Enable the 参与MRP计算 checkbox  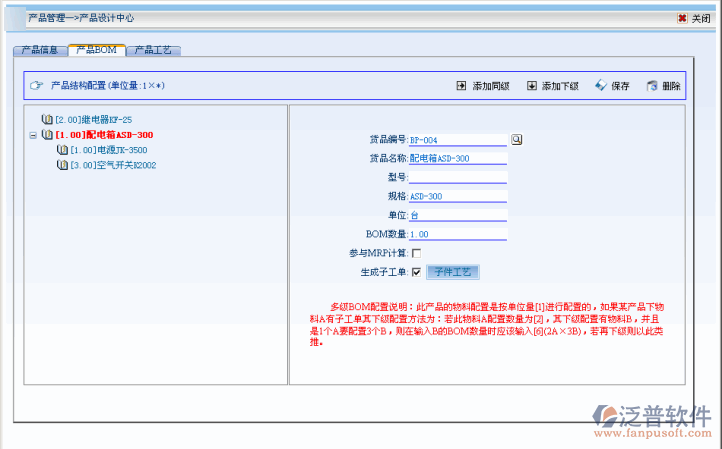coord(416,253)
